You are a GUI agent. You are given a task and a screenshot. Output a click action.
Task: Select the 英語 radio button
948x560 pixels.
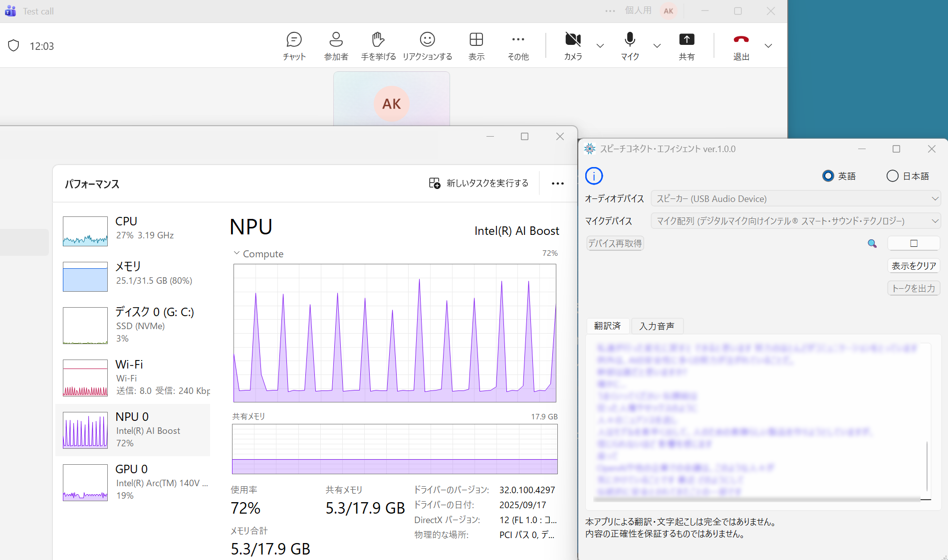tap(828, 176)
